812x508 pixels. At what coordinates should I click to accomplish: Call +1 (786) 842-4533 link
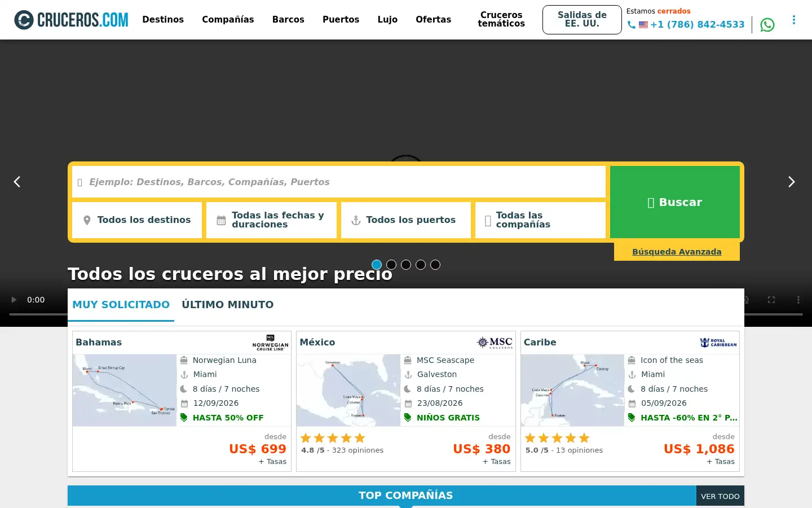tap(697, 25)
